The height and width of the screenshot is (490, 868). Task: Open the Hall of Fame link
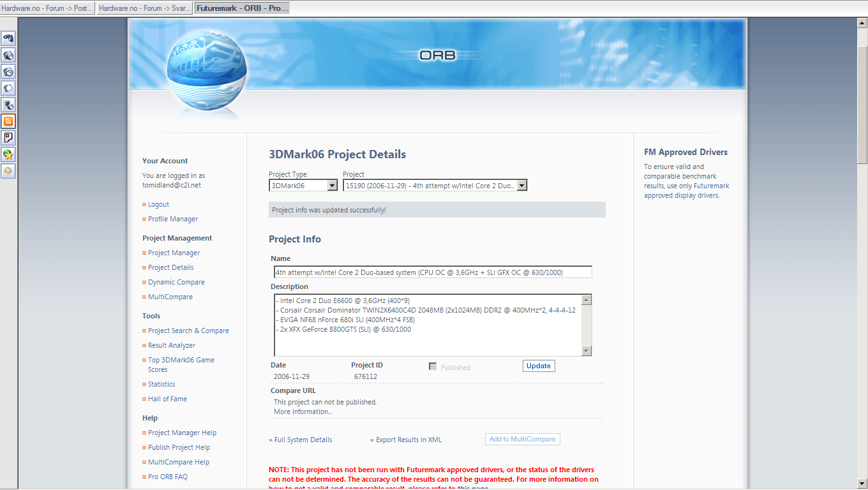167,399
